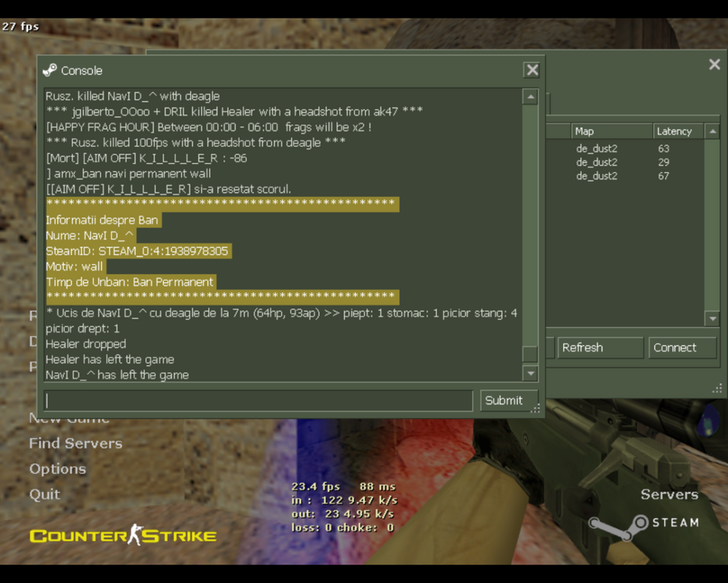Close the server browser window behind Console
This screenshot has height=583, width=728.
[714, 65]
